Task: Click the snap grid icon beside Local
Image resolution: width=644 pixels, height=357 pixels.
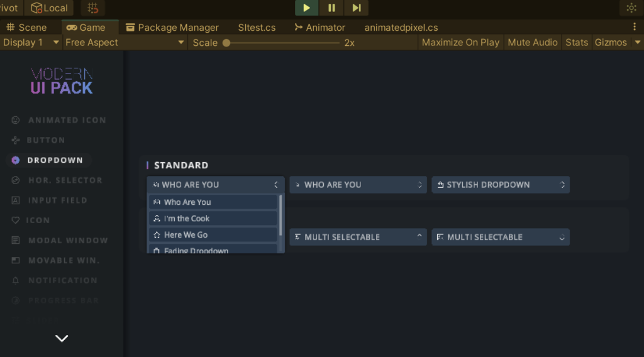Action: pos(93,8)
